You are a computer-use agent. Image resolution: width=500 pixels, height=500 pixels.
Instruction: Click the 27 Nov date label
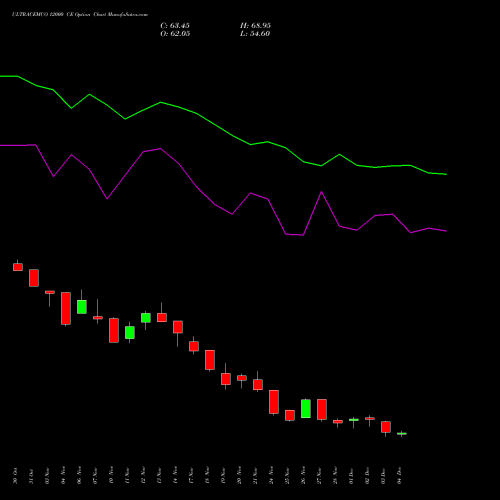pos(319,476)
